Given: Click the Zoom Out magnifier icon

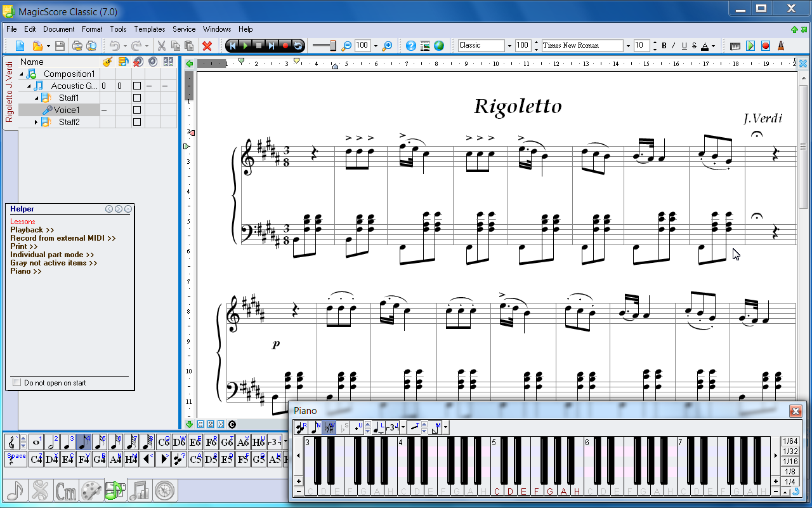Looking at the screenshot, I should (x=346, y=46).
